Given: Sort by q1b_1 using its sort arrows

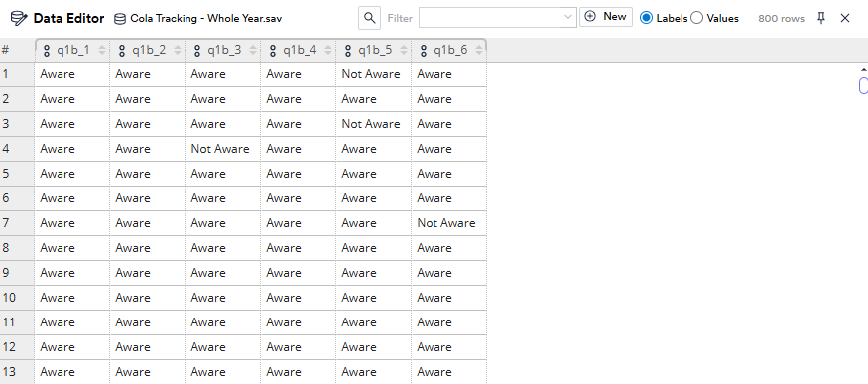Looking at the screenshot, I should coord(102,51).
